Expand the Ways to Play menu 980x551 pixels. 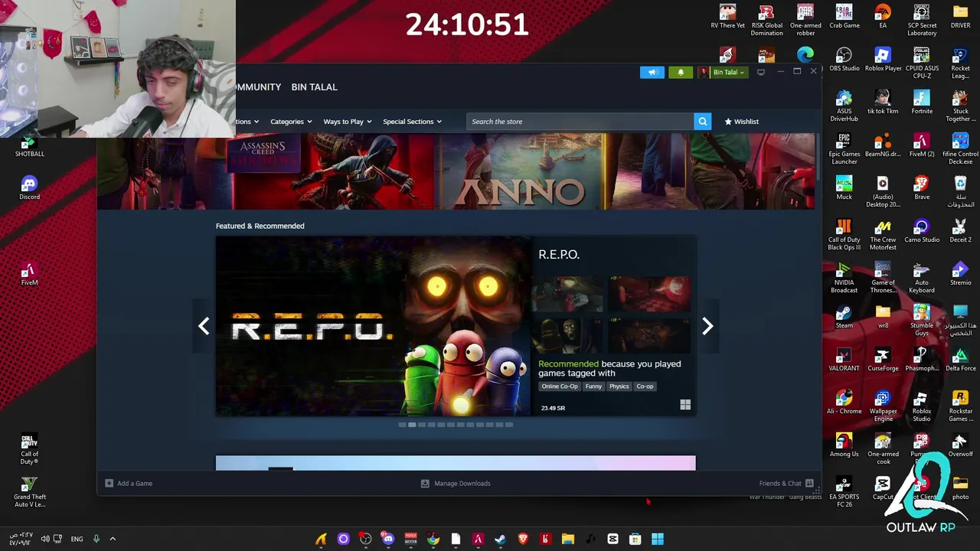click(347, 122)
